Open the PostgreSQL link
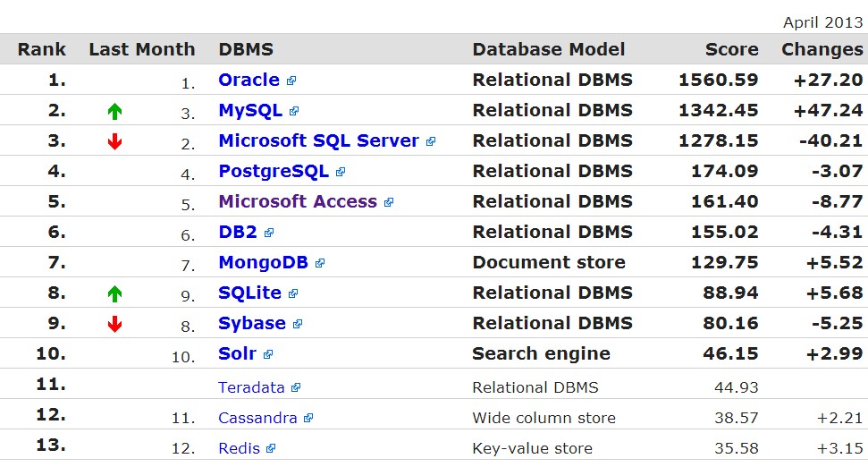Screen dimensions: 868x467 [x=274, y=171]
